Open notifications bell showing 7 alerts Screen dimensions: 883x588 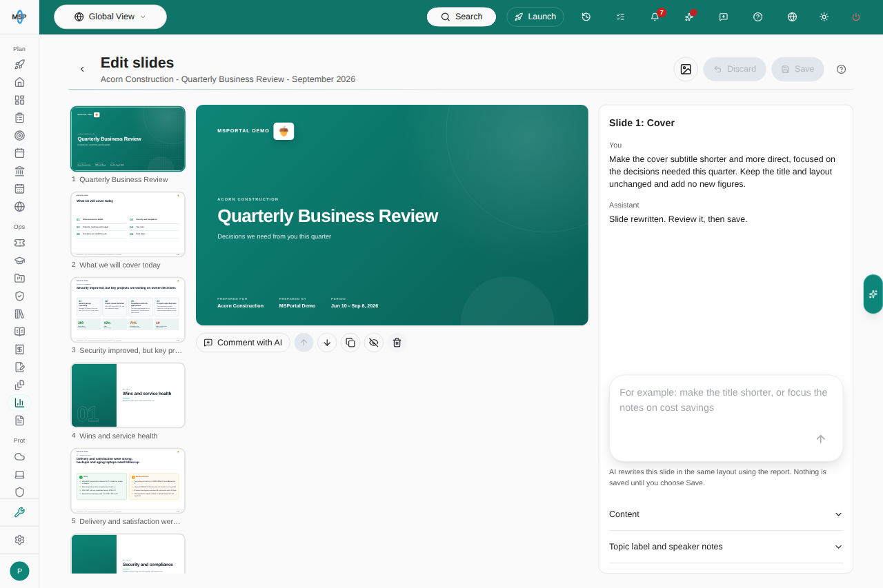click(x=655, y=17)
